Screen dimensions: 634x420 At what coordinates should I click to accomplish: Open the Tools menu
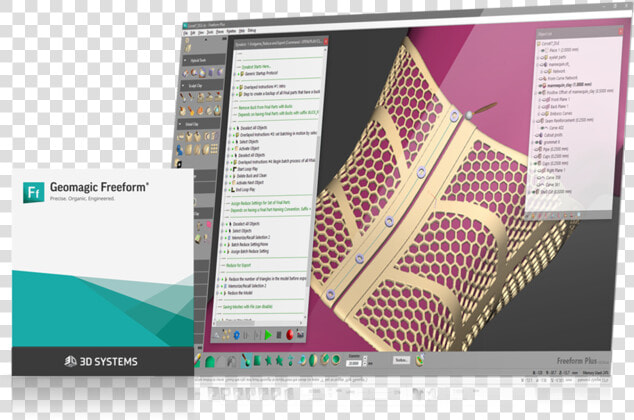tap(210, 32)
